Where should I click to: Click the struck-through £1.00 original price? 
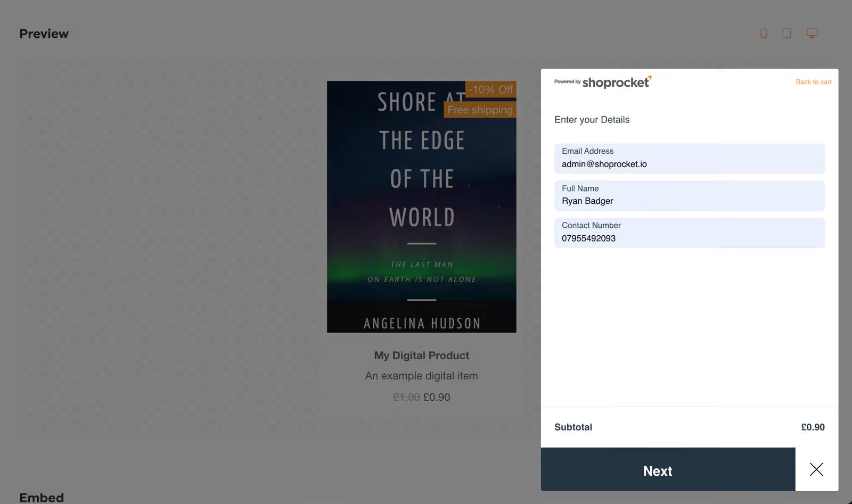[x=406, y=397]
